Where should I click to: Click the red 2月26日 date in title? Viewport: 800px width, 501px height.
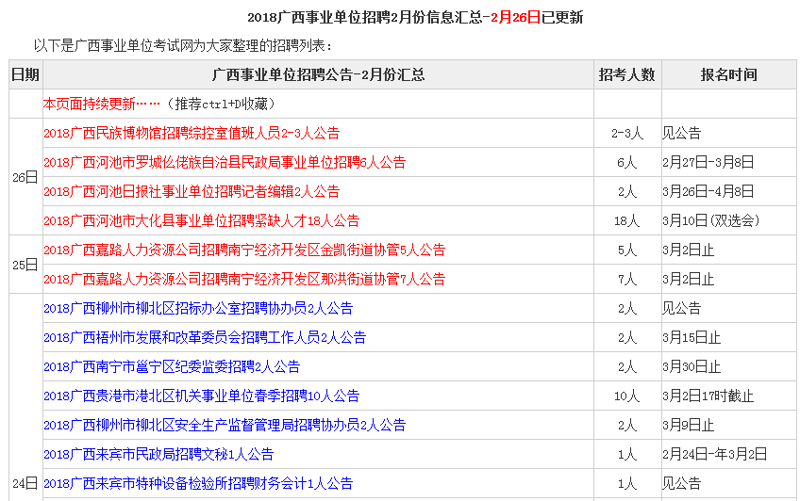point(516,17)
